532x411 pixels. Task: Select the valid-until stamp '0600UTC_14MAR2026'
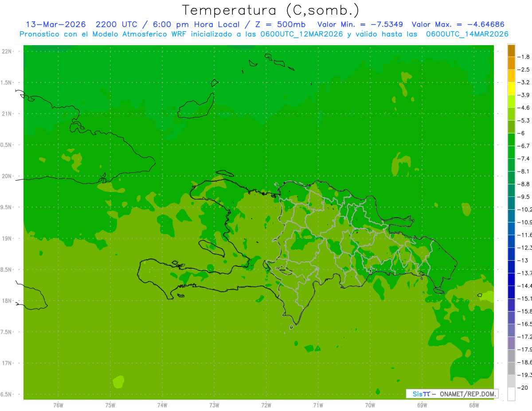click(x=467, y=34)
